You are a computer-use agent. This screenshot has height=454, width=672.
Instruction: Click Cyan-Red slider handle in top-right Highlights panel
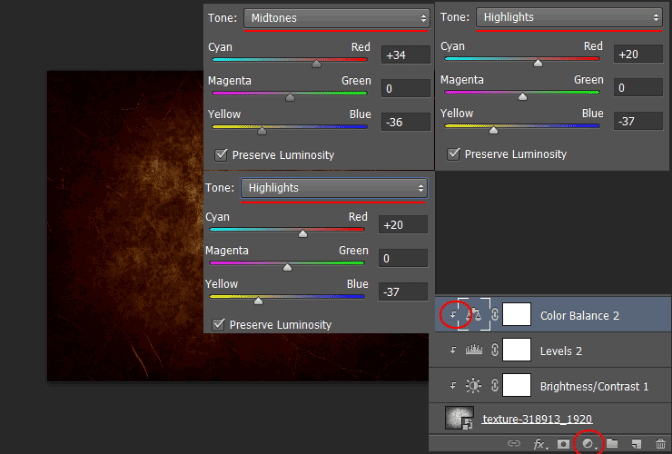[x=538, y=63]
